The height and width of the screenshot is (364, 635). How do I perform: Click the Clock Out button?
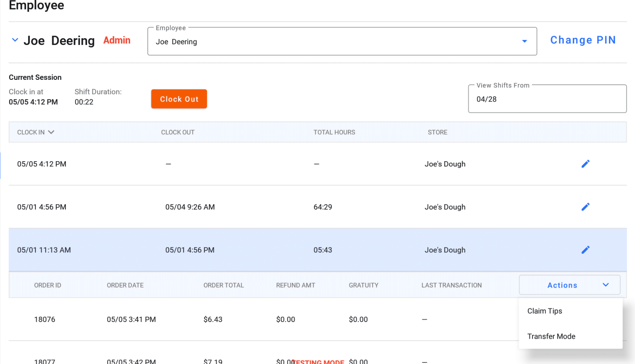179,99
